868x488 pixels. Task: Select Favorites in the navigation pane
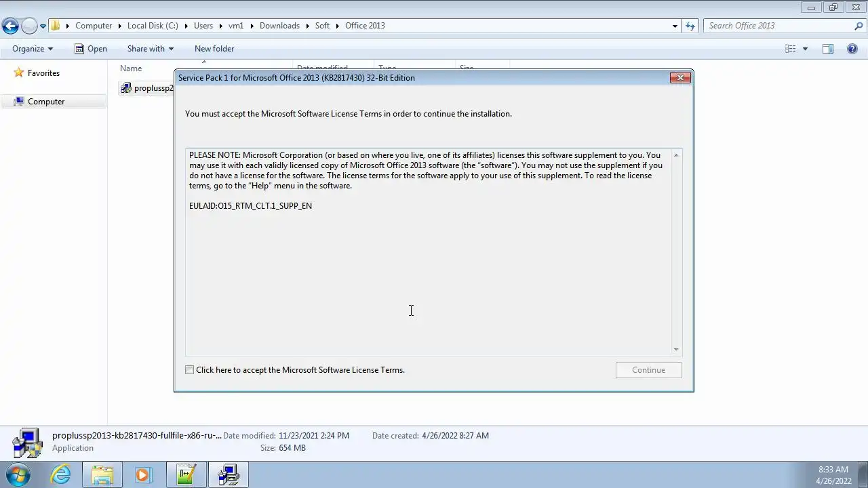(43, 73)
